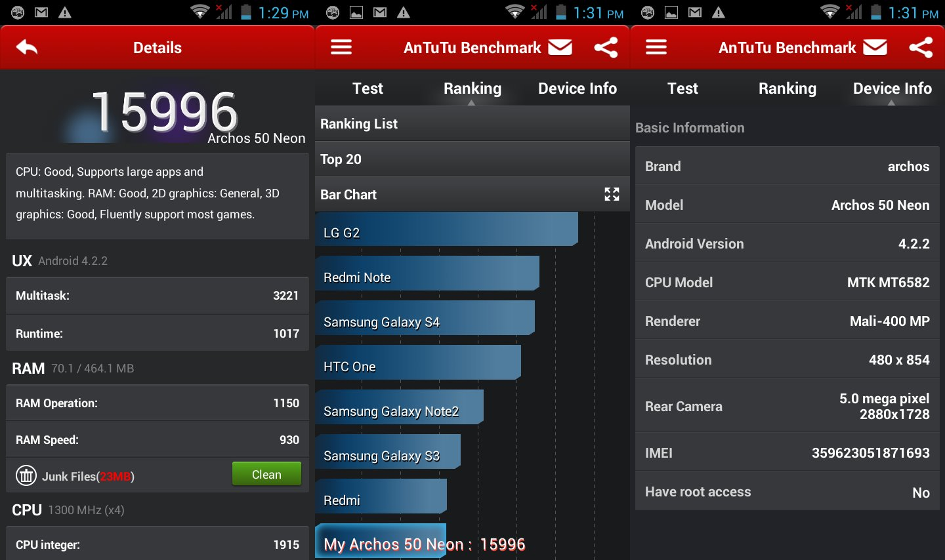Tap the IMEI row
Image resolution: width=945 pixels, height=560 pixels.
pos(787,452)
